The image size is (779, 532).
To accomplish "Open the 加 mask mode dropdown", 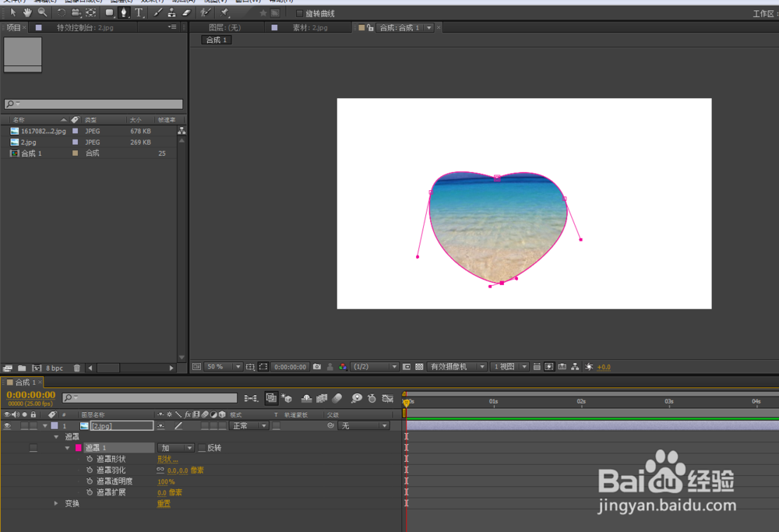I will point(176,448).
